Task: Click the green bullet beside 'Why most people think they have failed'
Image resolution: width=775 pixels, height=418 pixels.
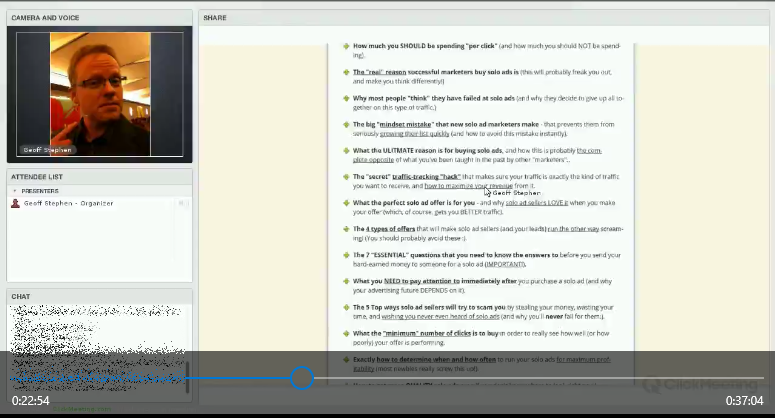Action: coord(346,98)
